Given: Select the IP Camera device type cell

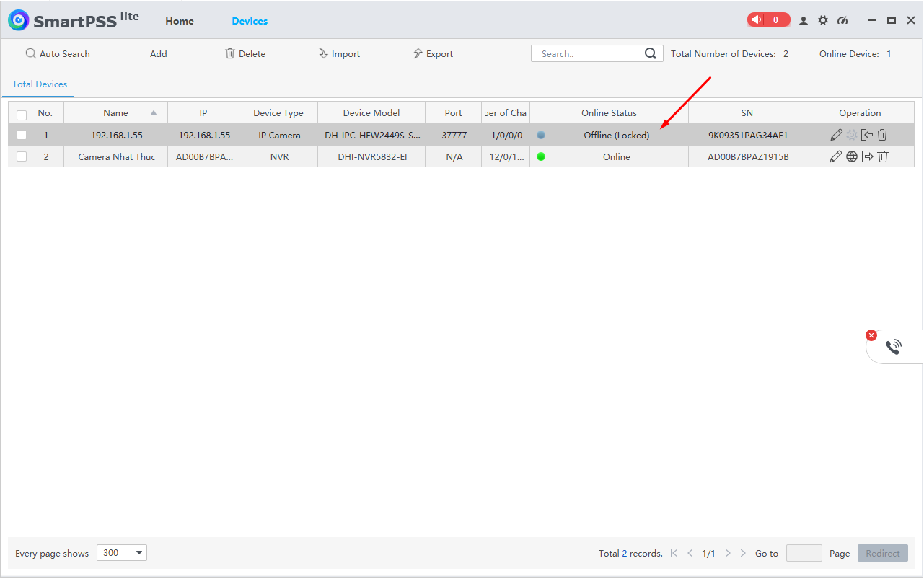Looking at the screenshot, I should tap(278, 135).
